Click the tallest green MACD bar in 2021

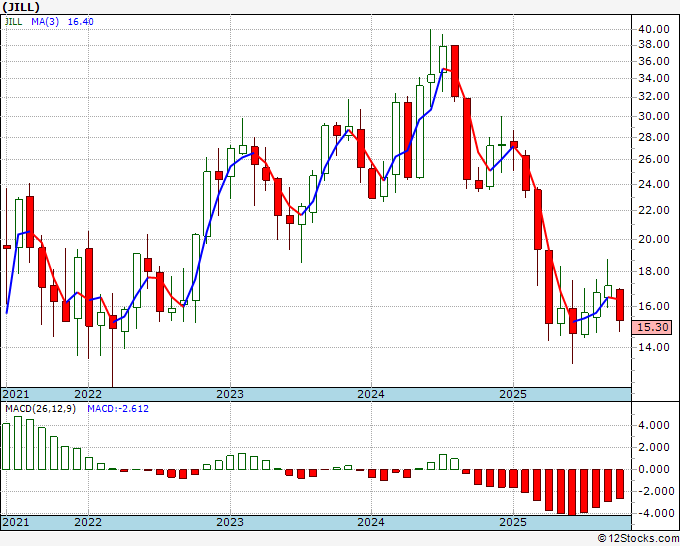click(x=18, y=443)
